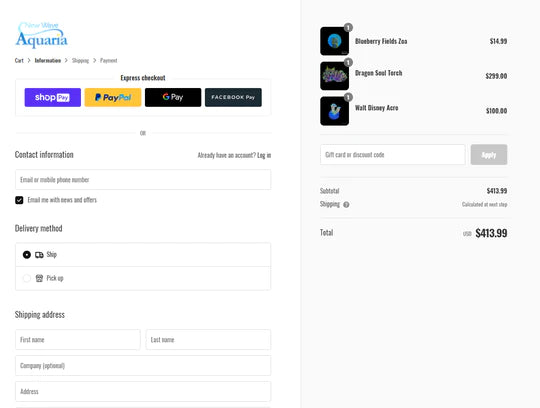Pay with Facebook Pay button

[x=233, y=97]
